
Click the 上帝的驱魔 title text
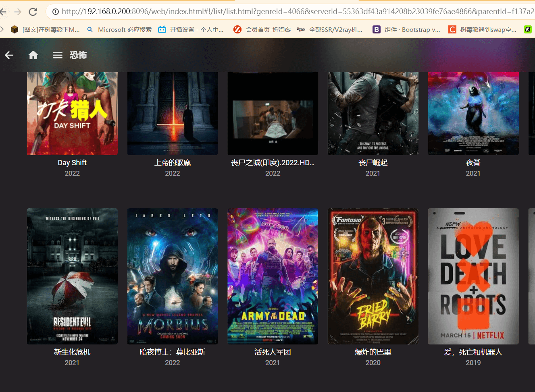point(173,163)
